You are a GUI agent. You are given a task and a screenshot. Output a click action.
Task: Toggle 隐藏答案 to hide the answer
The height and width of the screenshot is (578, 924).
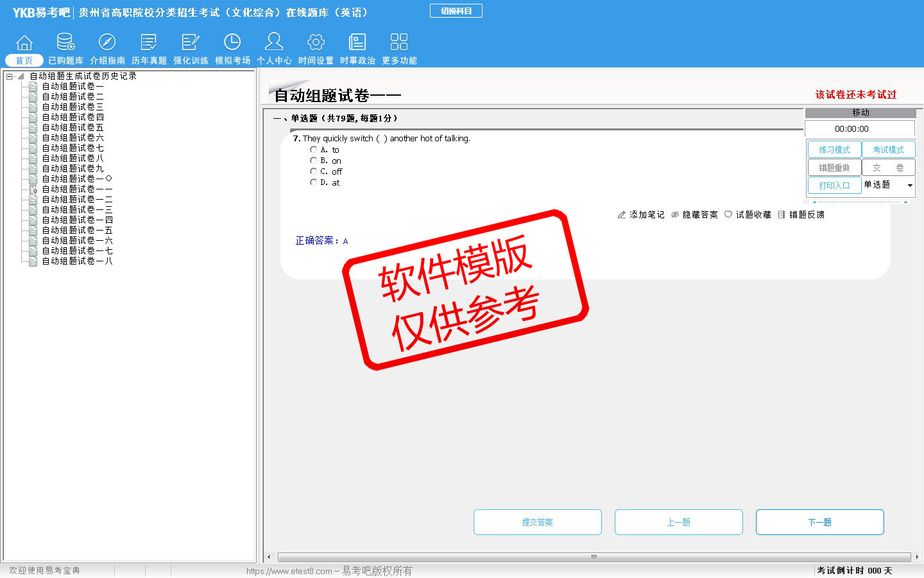[x=694, y=215]
